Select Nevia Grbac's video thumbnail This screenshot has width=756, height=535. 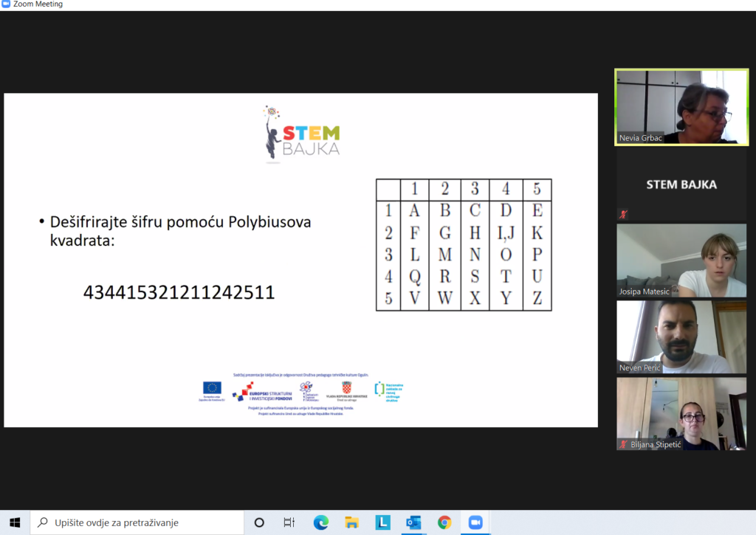[681, 107]
